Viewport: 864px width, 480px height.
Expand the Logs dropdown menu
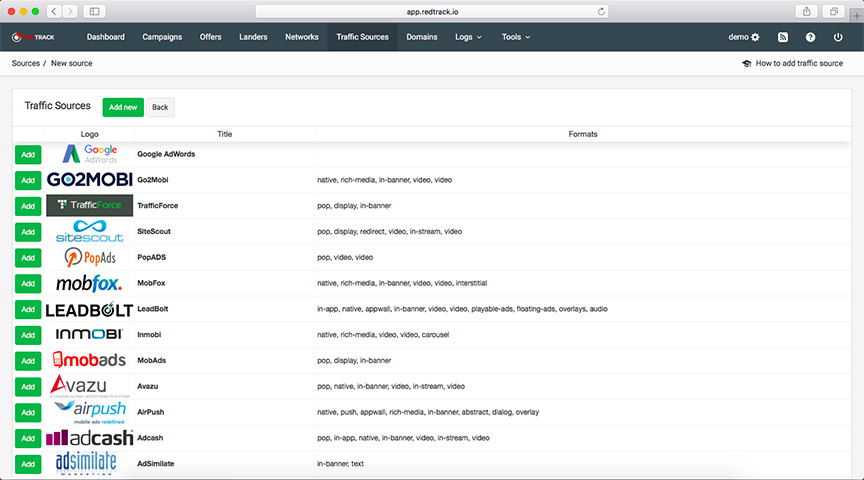coord(468,37)
